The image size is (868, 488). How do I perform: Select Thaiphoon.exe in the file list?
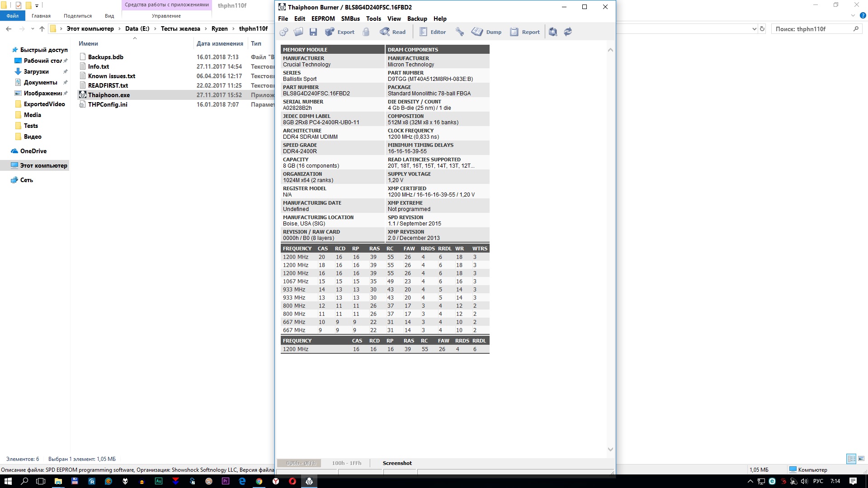tap(109, 95)
